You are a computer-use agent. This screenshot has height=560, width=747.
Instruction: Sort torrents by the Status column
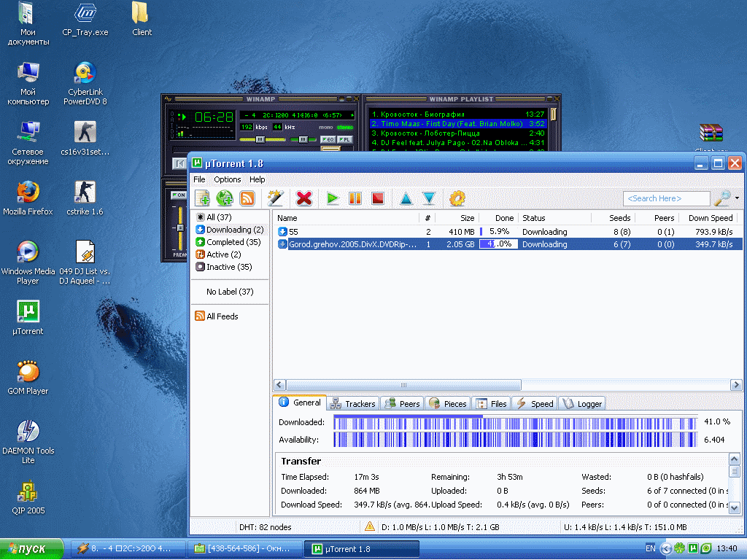coord(554,218)
